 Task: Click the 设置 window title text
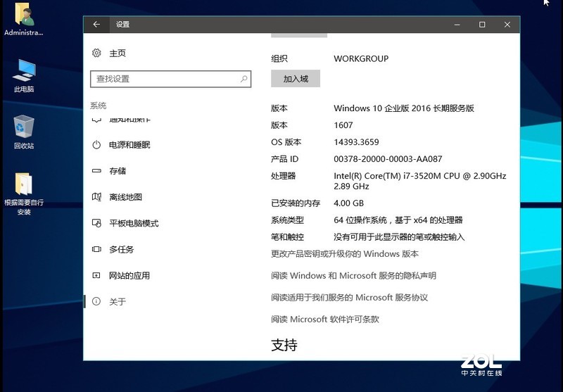[x=122, y=25]
